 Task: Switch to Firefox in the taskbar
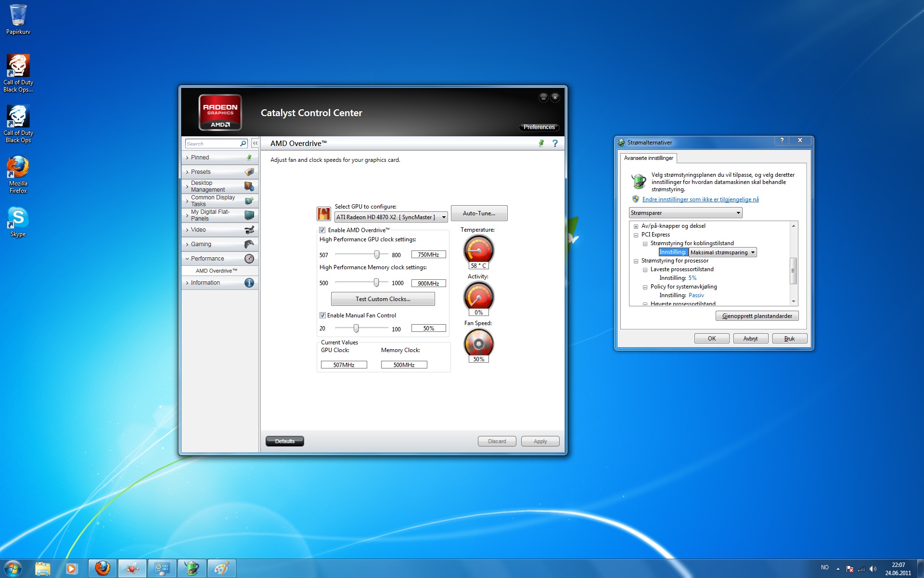[103, 569]
